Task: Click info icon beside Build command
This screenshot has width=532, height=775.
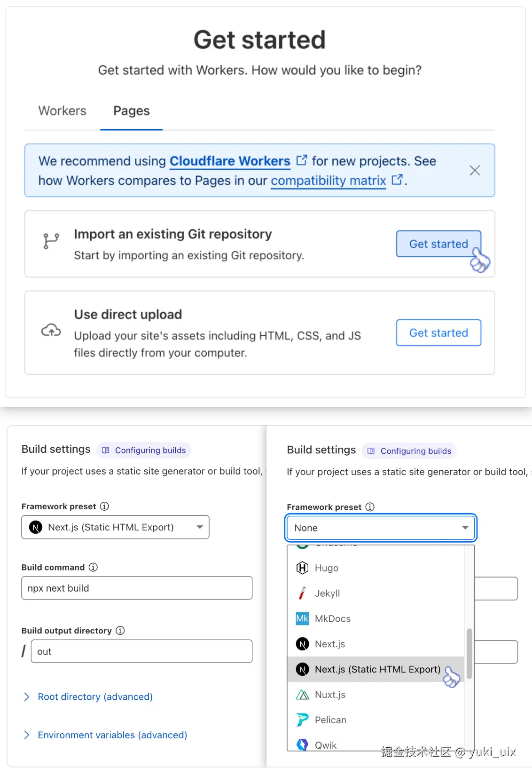Action: pos(93,567)
